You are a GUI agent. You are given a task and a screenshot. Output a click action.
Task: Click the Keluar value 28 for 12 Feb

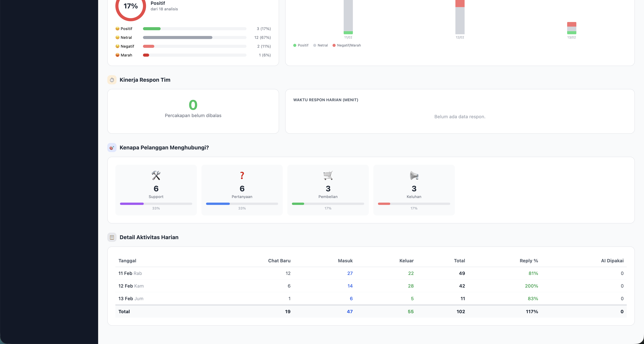[411, 286]
